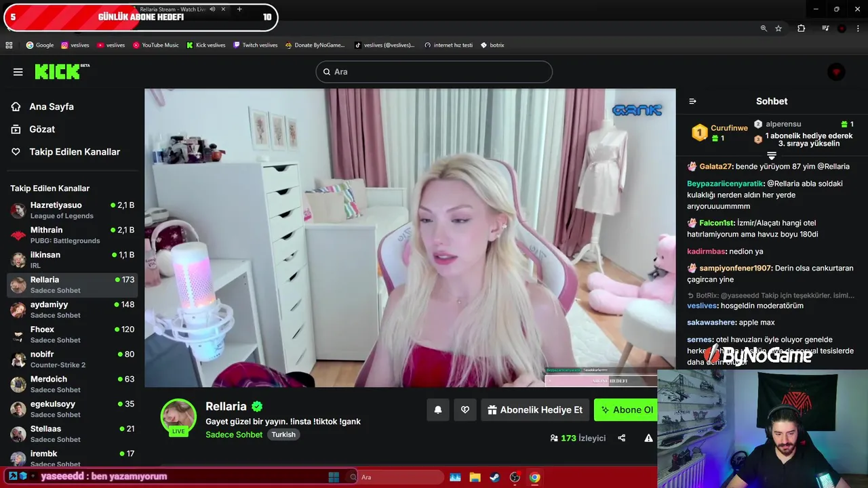Screen dimensions: 868x488
Task: Click the Falcon1st username in chat
Action: [x=717, y=223]
